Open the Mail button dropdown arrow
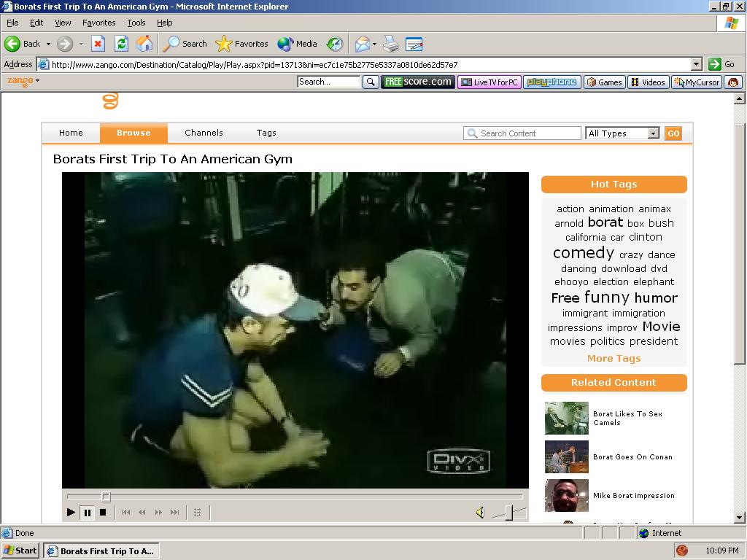747x560 pixels. [374, 44]
